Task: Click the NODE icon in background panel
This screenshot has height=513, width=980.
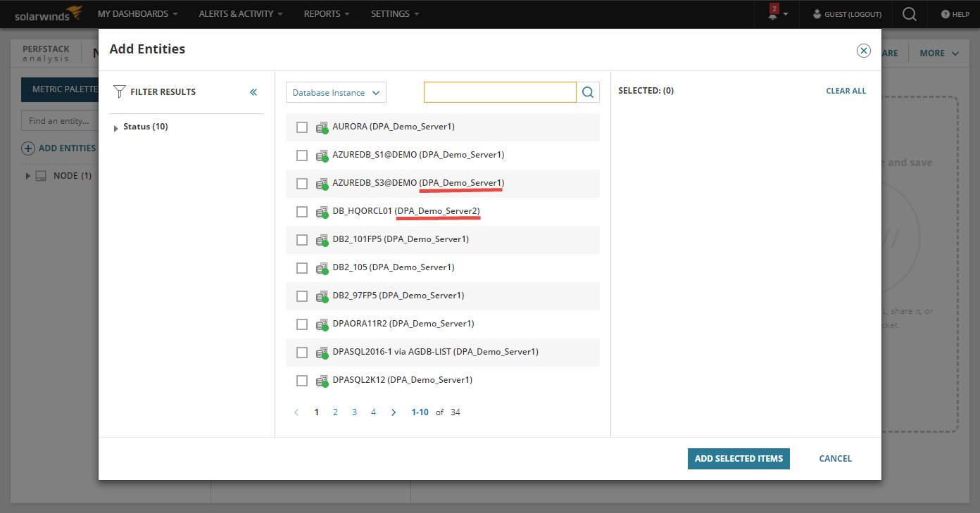Action: pos(41,176)
